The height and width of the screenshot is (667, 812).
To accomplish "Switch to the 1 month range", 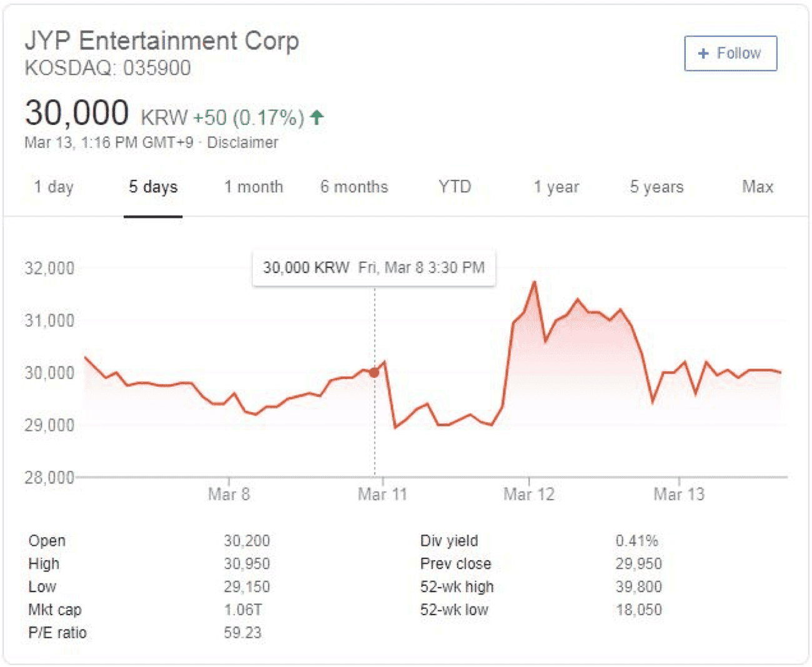I will tap(254, 187).
